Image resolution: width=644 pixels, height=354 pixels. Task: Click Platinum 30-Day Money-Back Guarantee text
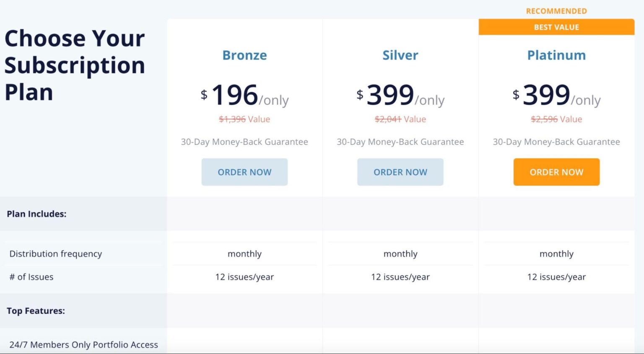[x=556, y=142]
